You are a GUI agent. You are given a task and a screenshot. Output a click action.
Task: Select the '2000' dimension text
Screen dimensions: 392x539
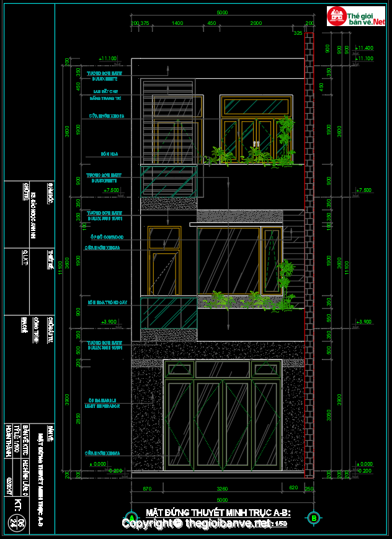point(256,23)
